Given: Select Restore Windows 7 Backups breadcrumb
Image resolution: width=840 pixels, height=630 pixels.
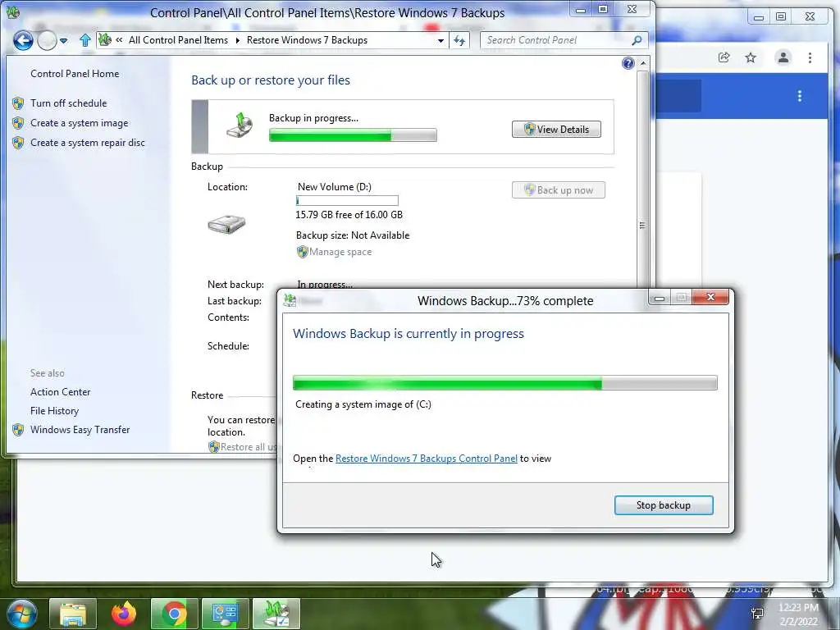Looking at the screenshot, I should [307, 40].
